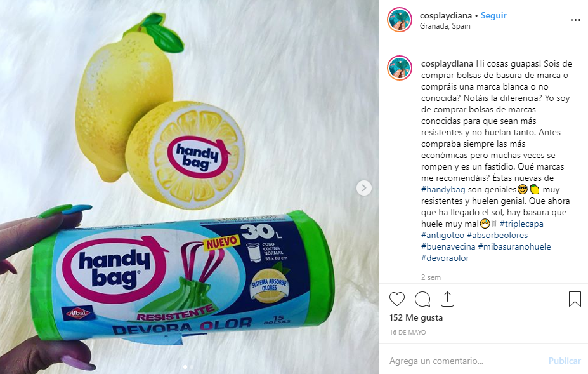Share the post with share icon
The width and height of the screenshot is (588, 374).
coord(447,299)
